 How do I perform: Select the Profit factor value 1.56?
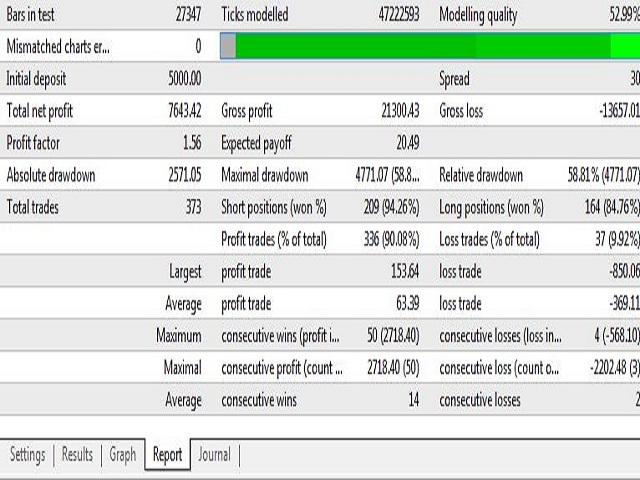tap(192, 143)
